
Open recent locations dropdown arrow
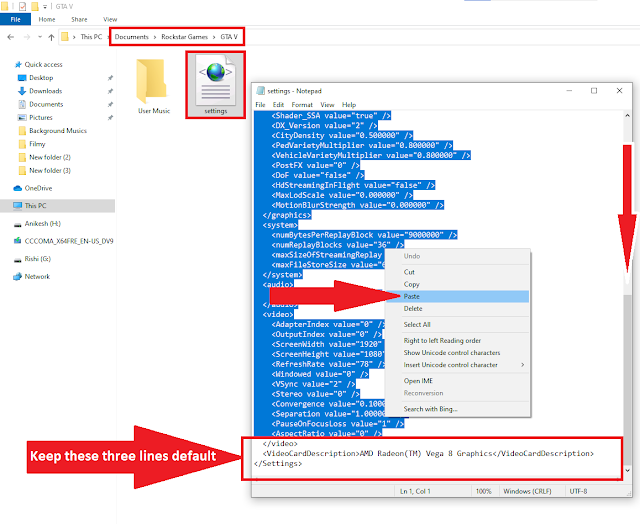click(x=40, y=37)
